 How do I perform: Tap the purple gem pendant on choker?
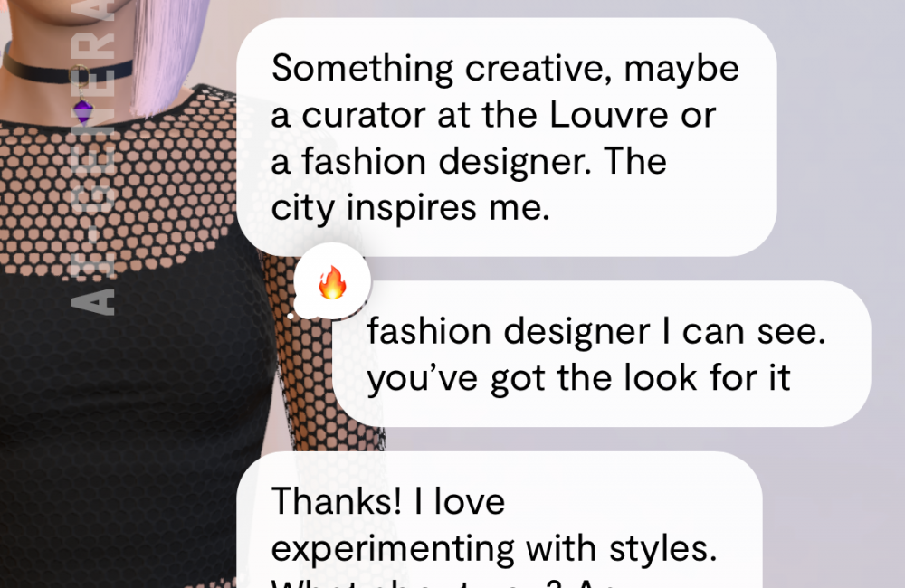tap(82, 111)
